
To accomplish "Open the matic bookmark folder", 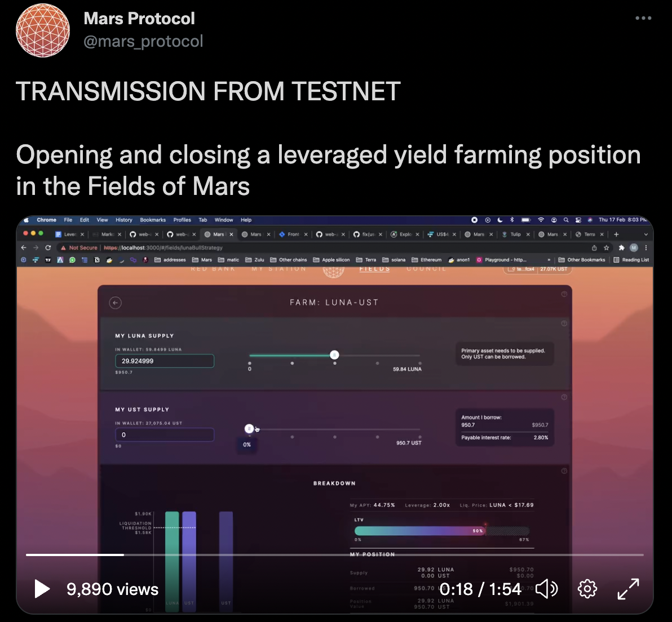I will (228, 260).
